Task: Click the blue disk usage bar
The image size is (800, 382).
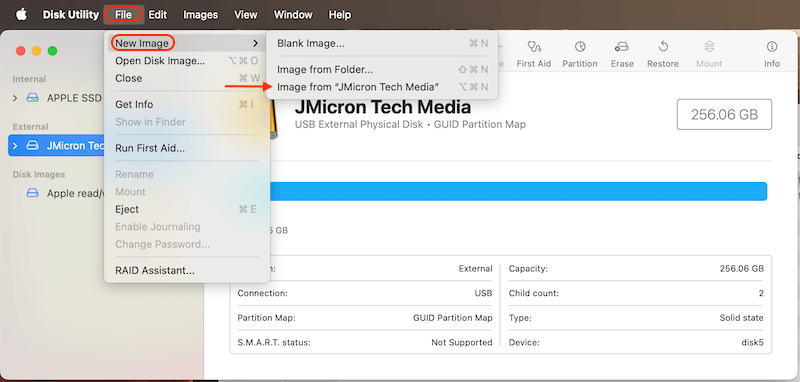Action: [518, 191]
